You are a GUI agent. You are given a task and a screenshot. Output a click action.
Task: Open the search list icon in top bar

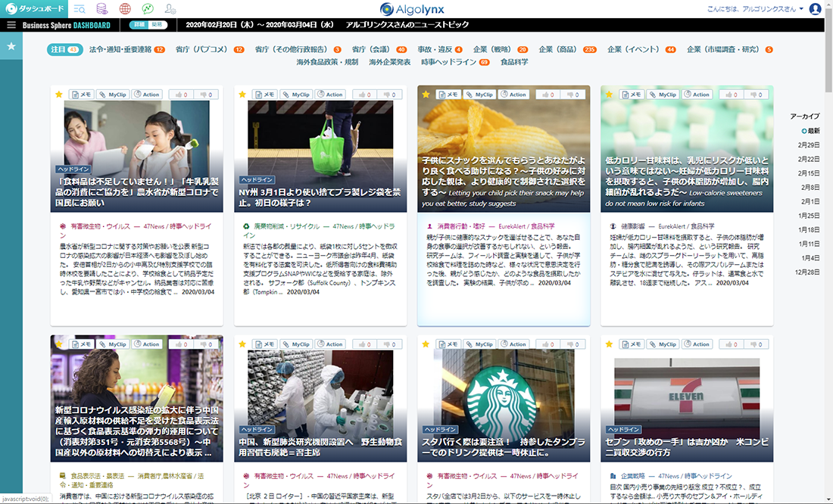pos(80,9)
